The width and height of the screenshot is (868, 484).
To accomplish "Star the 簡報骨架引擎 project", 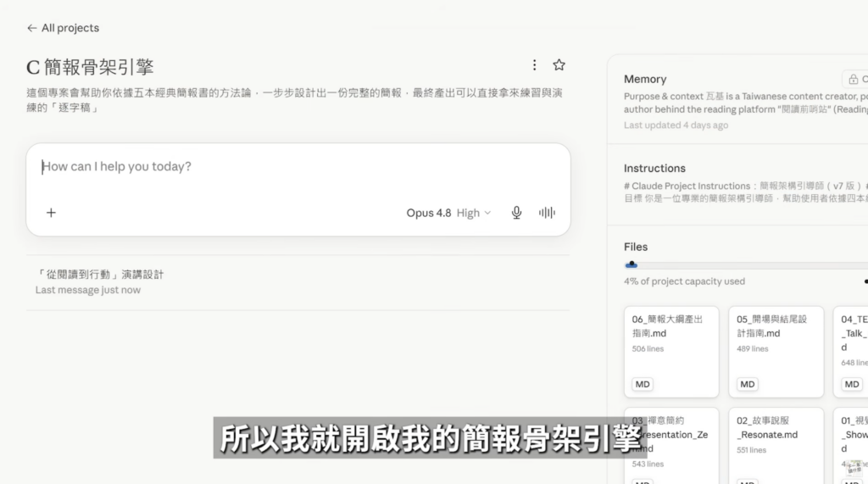I will [559, 65].
